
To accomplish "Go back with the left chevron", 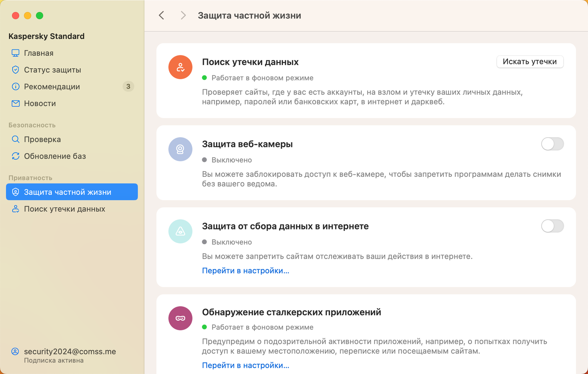I will click(x=162, y=15).
